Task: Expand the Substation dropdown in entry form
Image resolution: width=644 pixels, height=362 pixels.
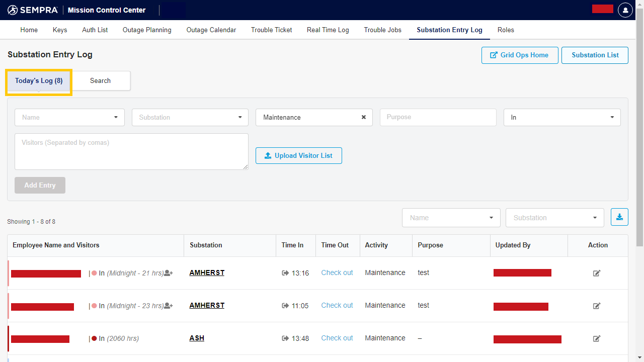Action: point(190,117)
